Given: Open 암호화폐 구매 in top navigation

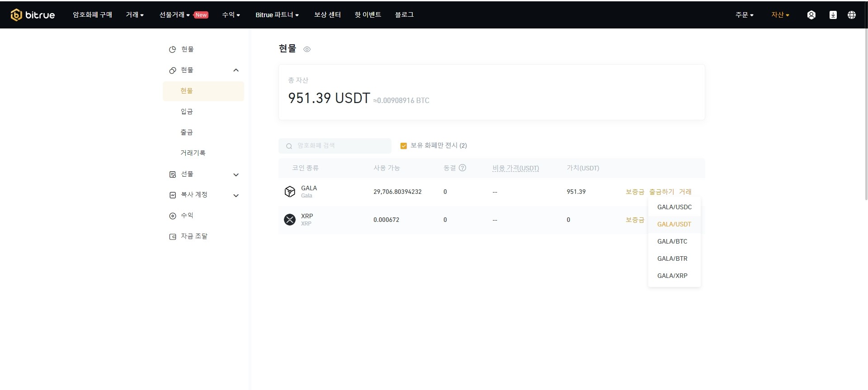Looking at the screenshot, I should (93, 15).
